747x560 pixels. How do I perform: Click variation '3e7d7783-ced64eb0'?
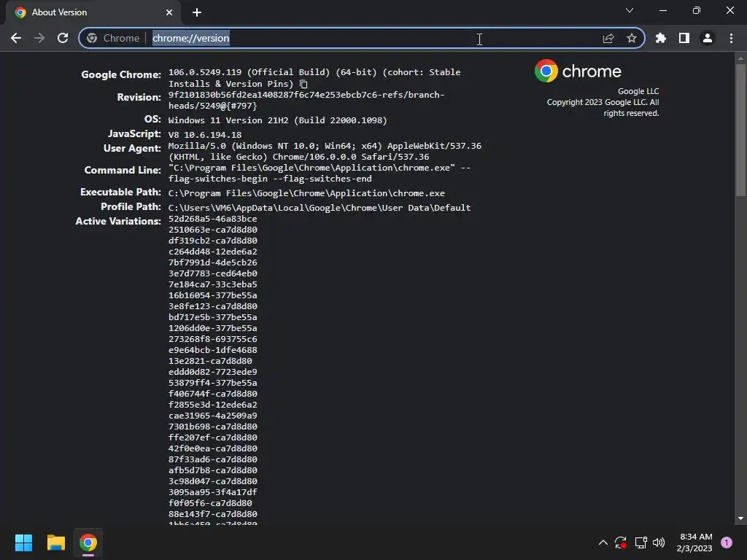coord(212,274)
